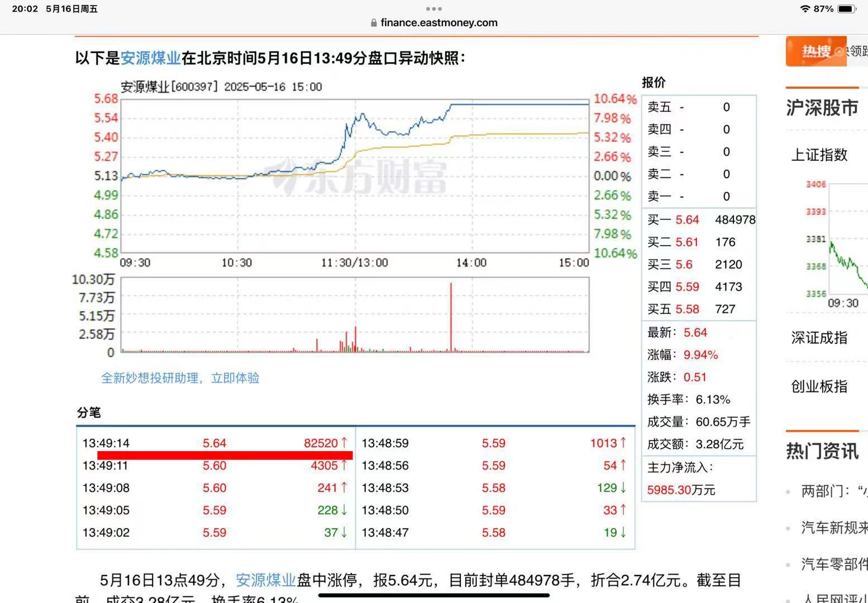Tap the finance.eastmoney.com address bar
Screen dimensions: 868x603
pos(434,23)
